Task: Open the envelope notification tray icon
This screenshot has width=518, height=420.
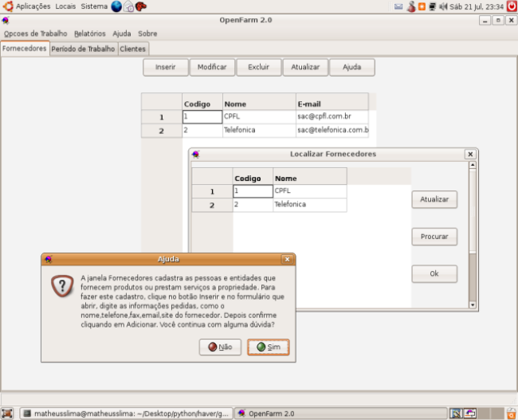Action: click(398, 6)
